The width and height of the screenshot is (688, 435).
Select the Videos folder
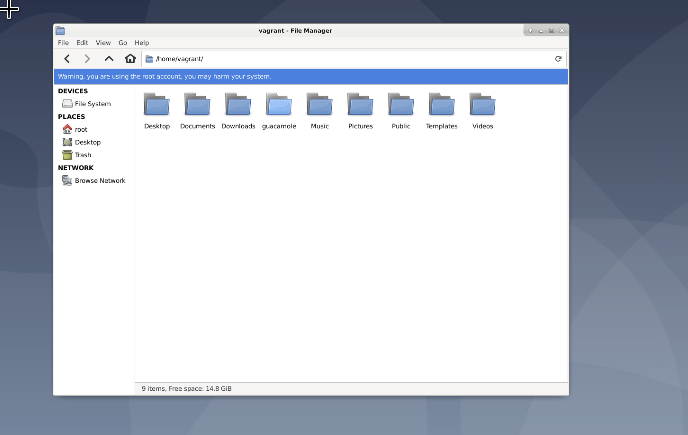pos(482,104)
